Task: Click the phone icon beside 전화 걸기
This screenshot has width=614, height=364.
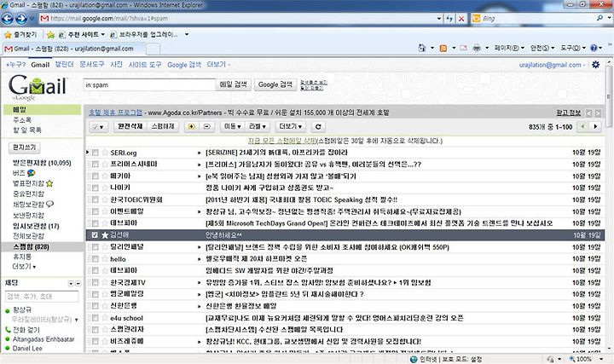Action: click(x=8, y=330)
